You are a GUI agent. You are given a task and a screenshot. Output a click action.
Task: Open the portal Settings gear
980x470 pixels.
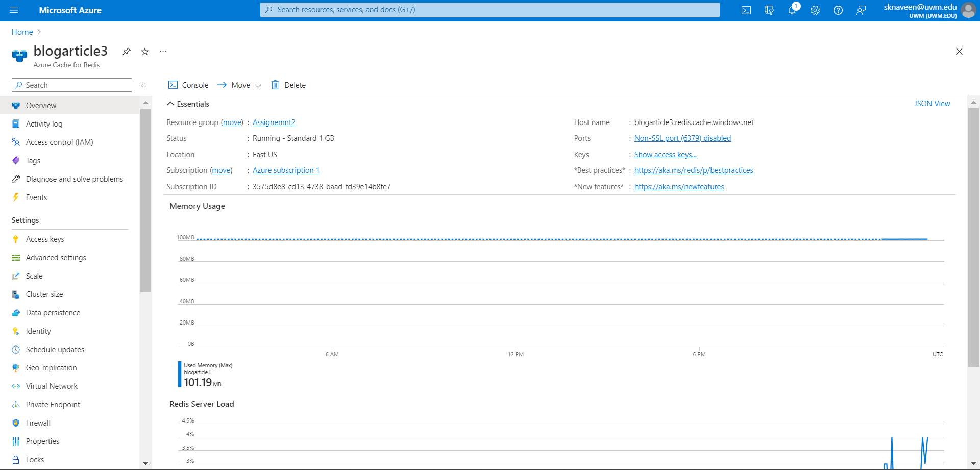815,10
